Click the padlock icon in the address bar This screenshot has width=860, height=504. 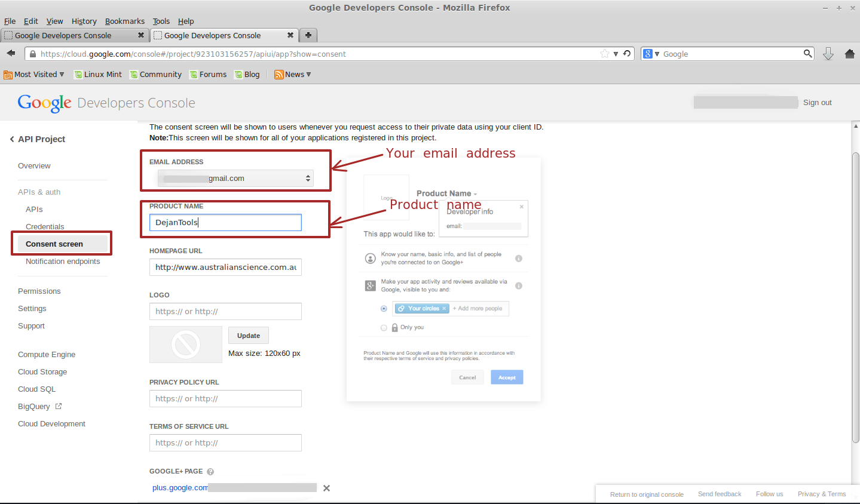pyautogui.click(x=32, y=54)
